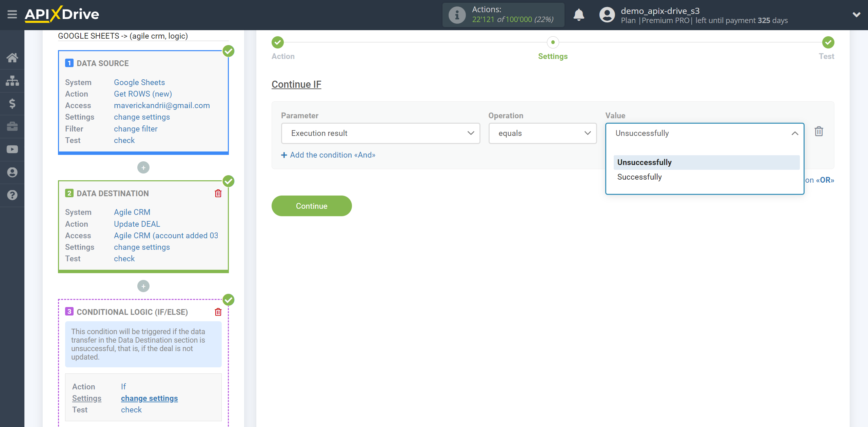868x427 pixels.
Task: Click Add the condition And link
Action: pos(328,155)
